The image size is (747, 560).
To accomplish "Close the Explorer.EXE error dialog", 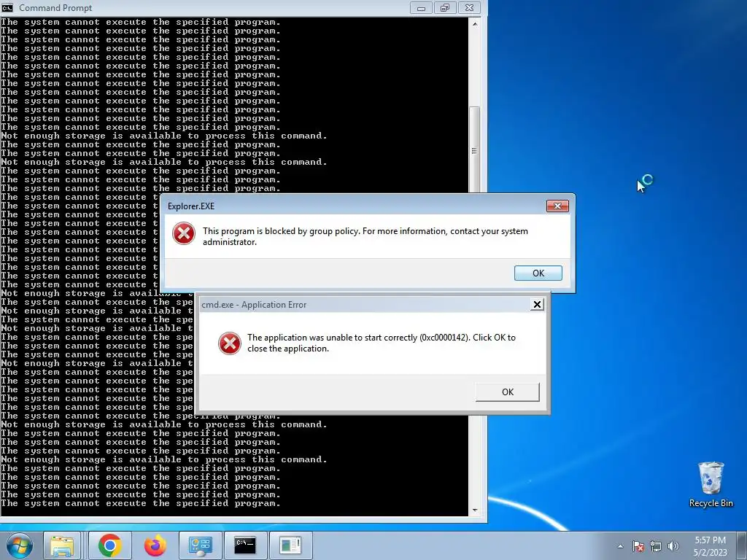I will 557,206.
